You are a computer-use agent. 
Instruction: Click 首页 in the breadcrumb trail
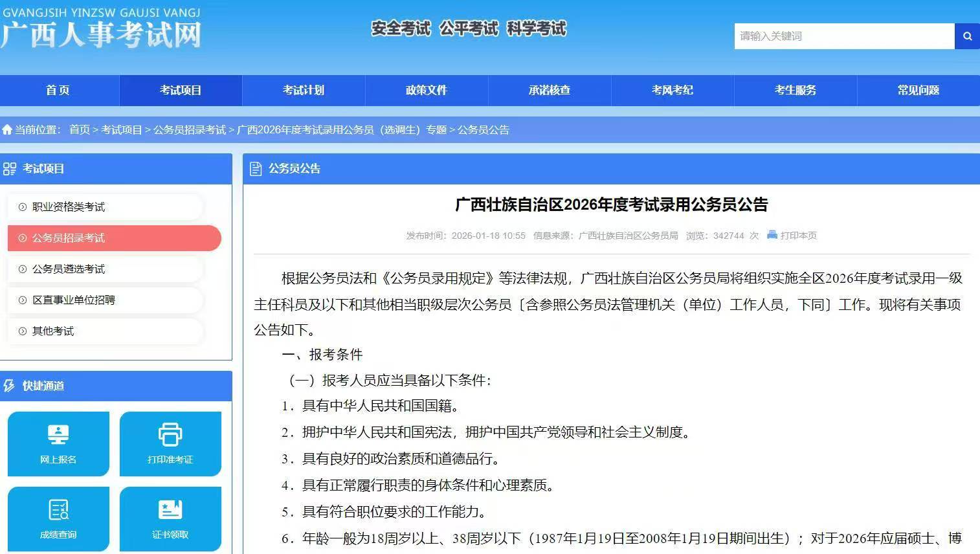coord(79,129)
